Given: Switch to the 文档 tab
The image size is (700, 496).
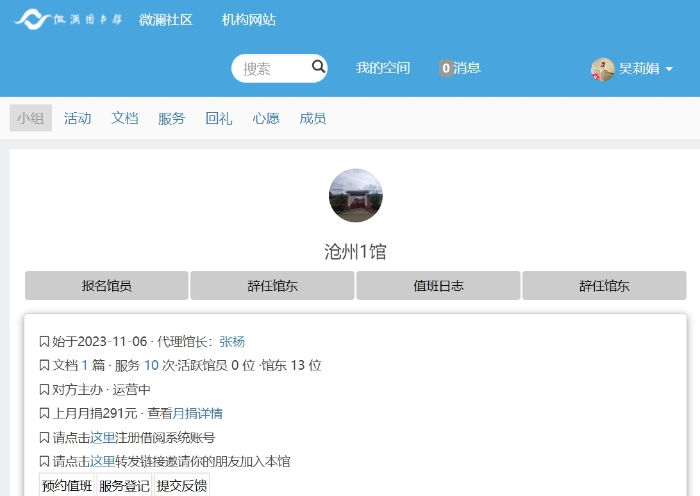Looking at the screenshot, I should pyautogui.click(x=124, y=118).
